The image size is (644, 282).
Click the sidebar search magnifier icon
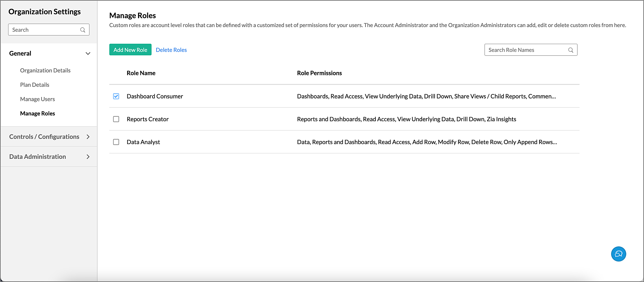83,30
